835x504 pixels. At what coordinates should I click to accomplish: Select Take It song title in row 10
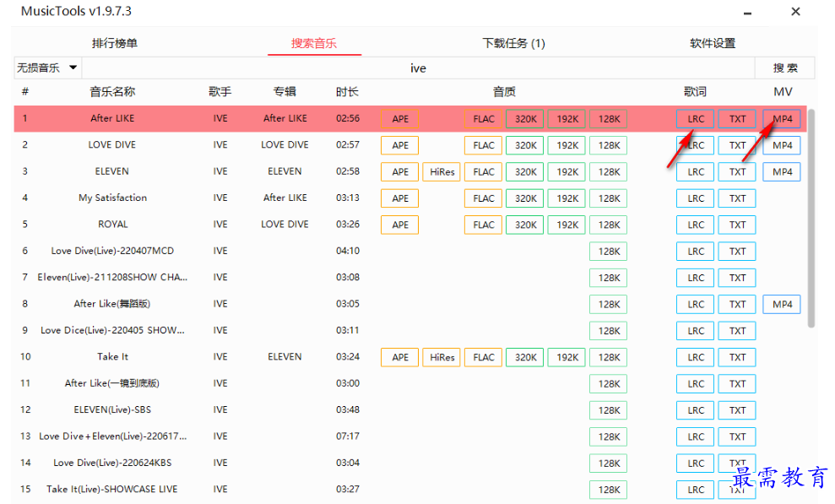point(112,356)
